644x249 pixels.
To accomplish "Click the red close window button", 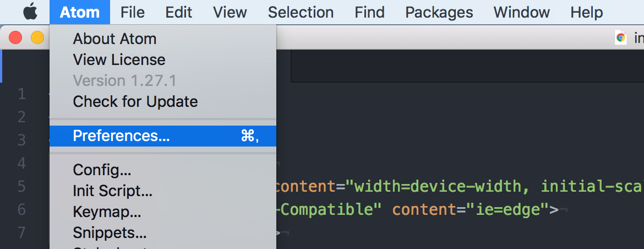I will click(x=15, y=38).
